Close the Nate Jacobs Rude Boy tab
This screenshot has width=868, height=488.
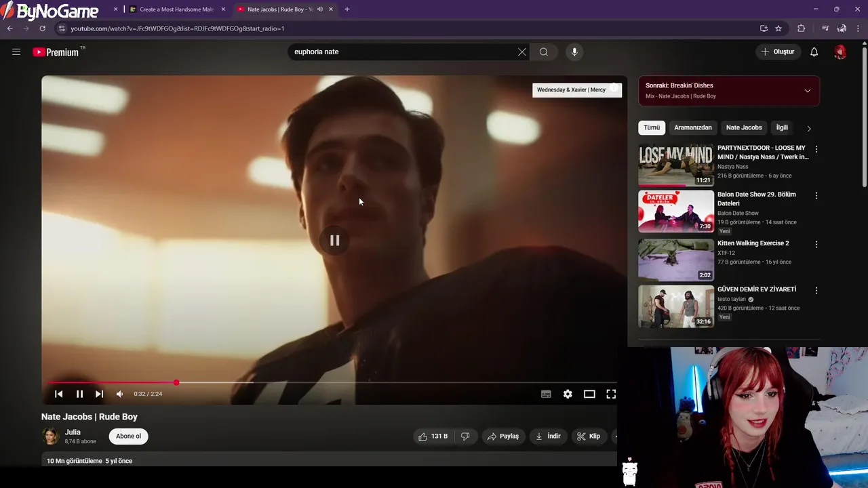[x=331, y=9]
